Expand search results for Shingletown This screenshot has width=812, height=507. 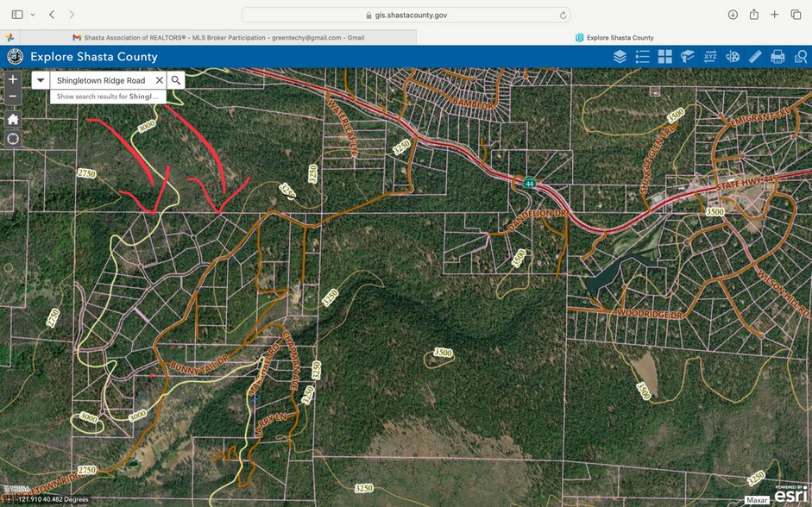tap(107, 96)
